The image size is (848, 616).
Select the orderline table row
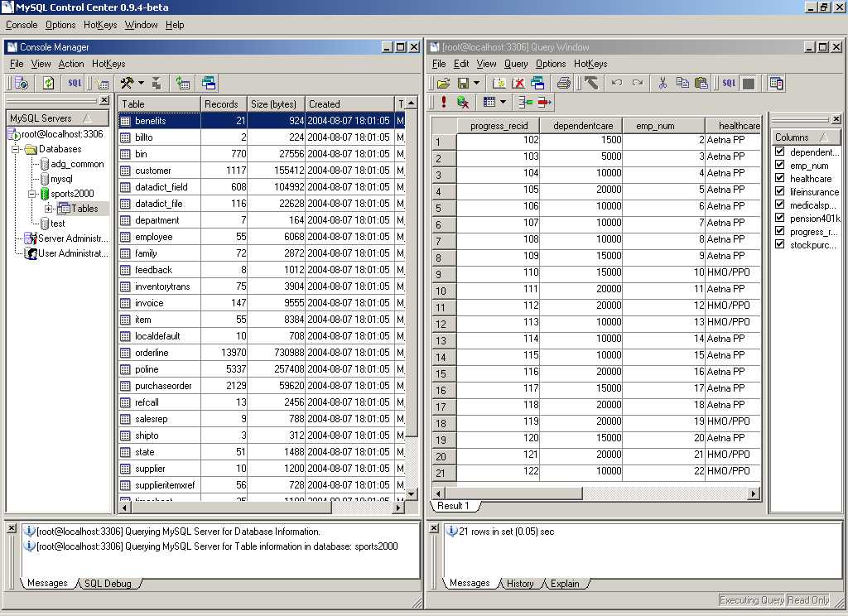tap(262, 353)
